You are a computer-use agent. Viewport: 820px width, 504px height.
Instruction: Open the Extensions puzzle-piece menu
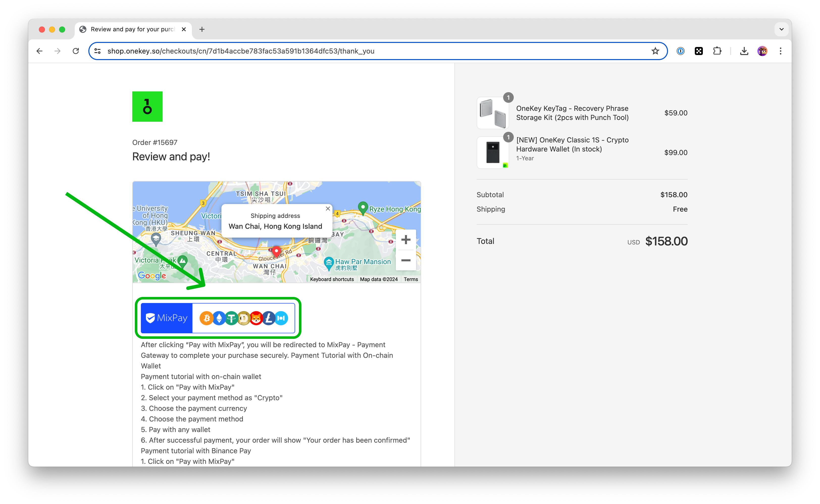click(x=717, y=51)
